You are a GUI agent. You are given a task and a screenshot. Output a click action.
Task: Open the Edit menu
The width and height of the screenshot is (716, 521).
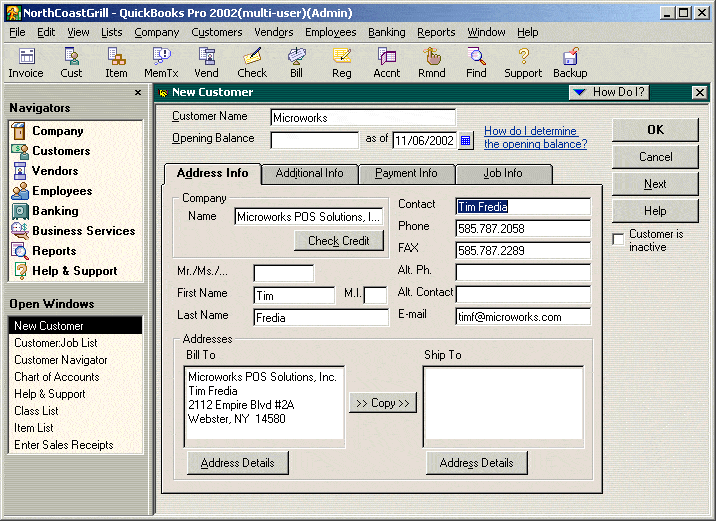(x=46, y=32)
